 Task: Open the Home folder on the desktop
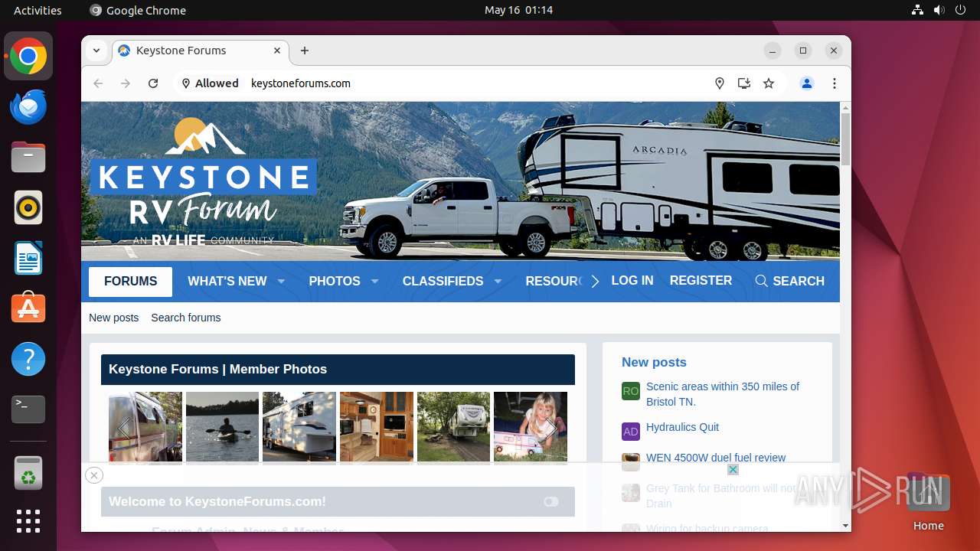(928, 503)
